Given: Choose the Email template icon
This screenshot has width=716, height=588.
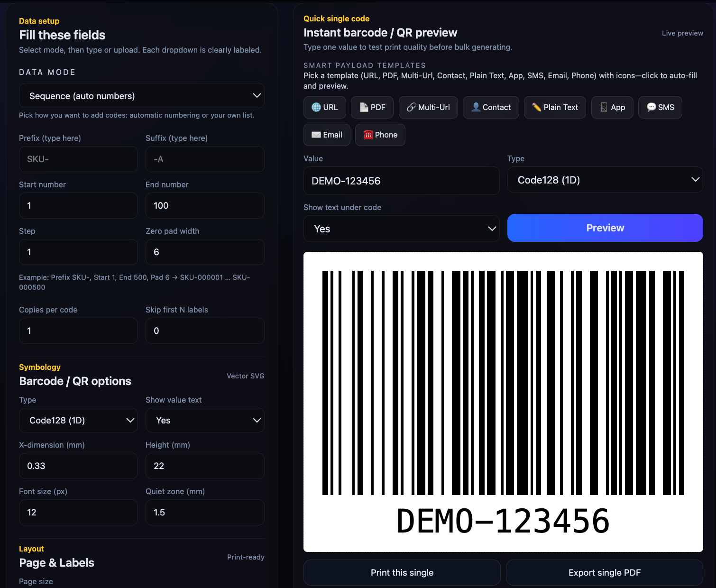Looking at the screenshot, I should [327, 135].
